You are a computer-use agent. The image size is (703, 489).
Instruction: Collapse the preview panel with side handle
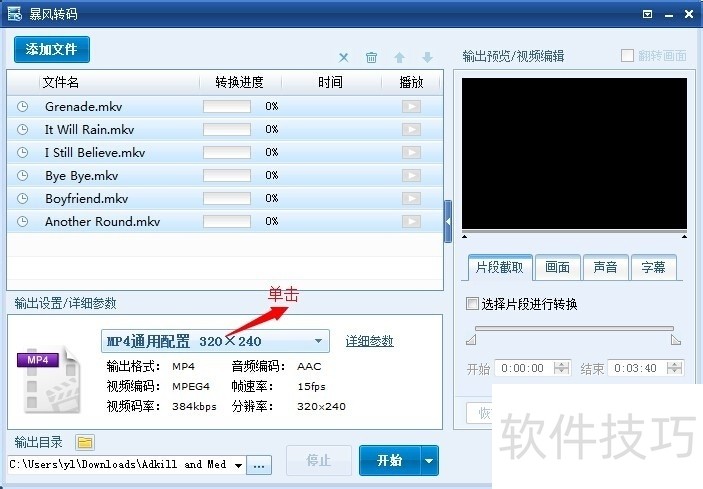448,221
